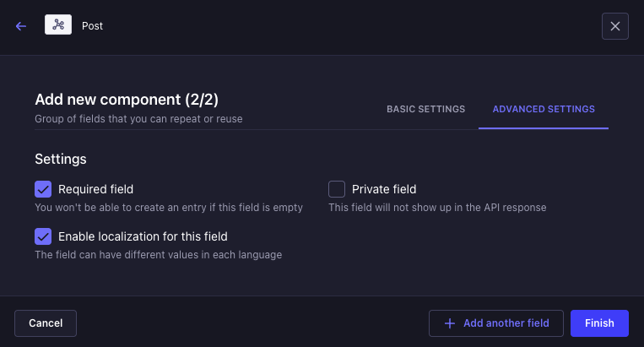Disable the localization checkbox for this field
The image size is (644, 347).
[x=43, y=236]
